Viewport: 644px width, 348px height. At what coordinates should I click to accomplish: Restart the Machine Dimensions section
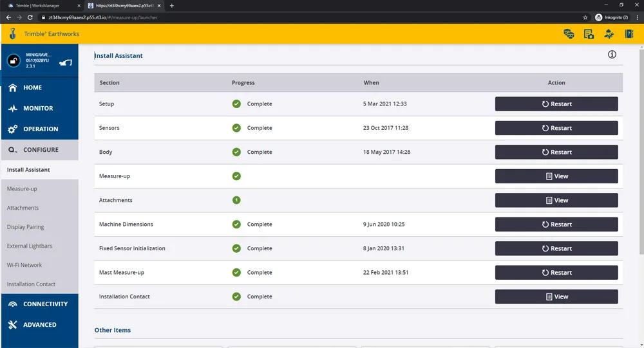tap(556, 224)
